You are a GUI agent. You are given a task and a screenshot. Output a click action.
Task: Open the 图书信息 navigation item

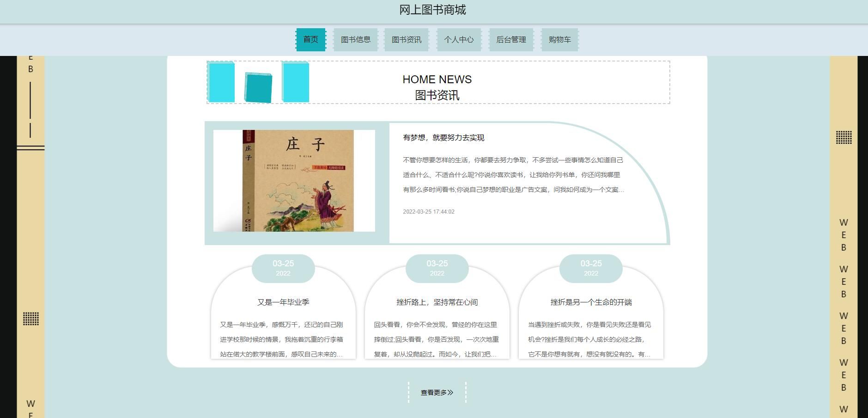click(x=355, y=39)
